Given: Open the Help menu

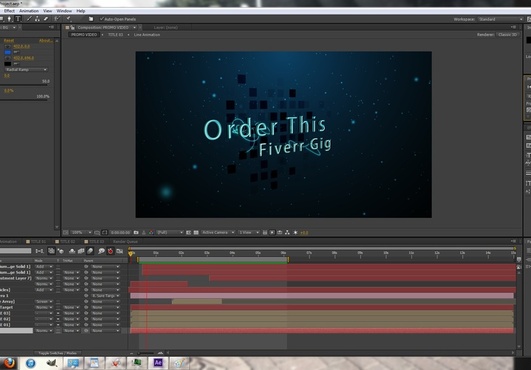Looking at the screenshot, I should tap(81, 11).
